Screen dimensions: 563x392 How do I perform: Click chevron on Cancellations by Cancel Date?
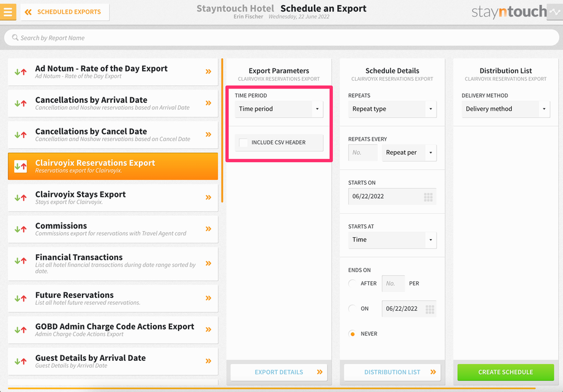(208, 135)
